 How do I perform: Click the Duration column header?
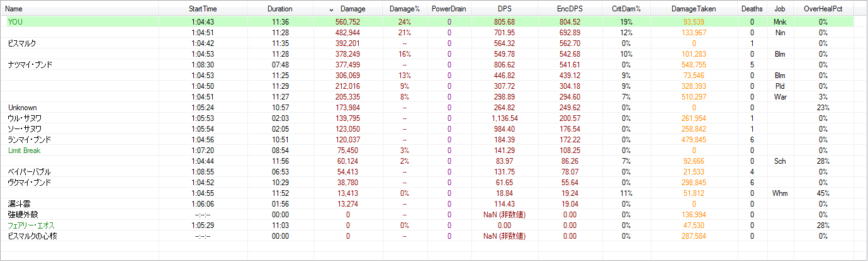click(279, 9)
